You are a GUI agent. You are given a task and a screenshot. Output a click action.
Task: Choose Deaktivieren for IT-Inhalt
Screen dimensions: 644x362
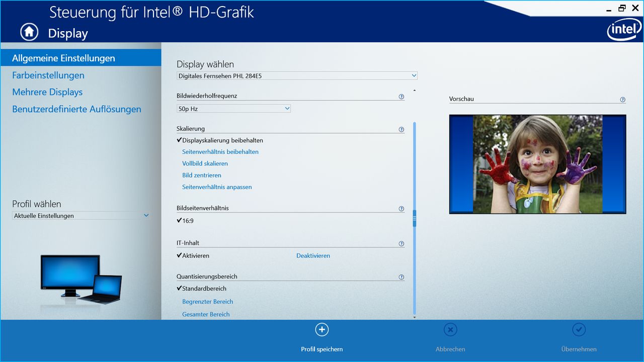[x=313, y=256]
